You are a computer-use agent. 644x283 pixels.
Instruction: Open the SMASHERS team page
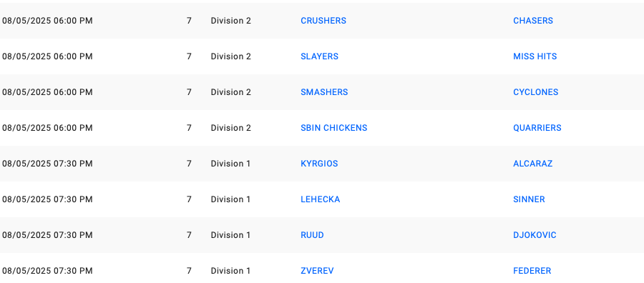click(324, 92)
